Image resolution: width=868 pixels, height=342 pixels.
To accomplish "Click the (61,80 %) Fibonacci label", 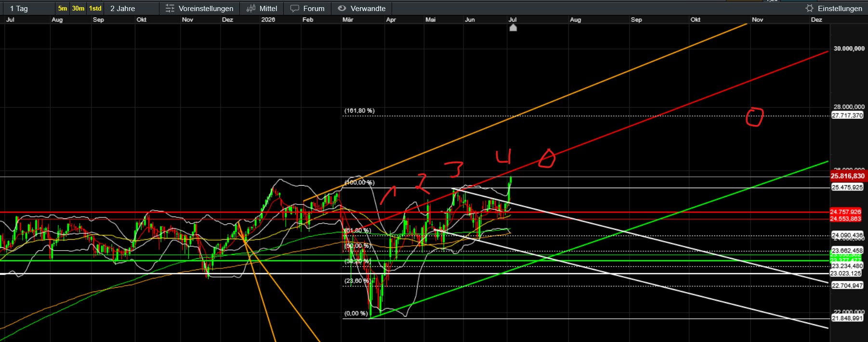I will pos(357,230).
